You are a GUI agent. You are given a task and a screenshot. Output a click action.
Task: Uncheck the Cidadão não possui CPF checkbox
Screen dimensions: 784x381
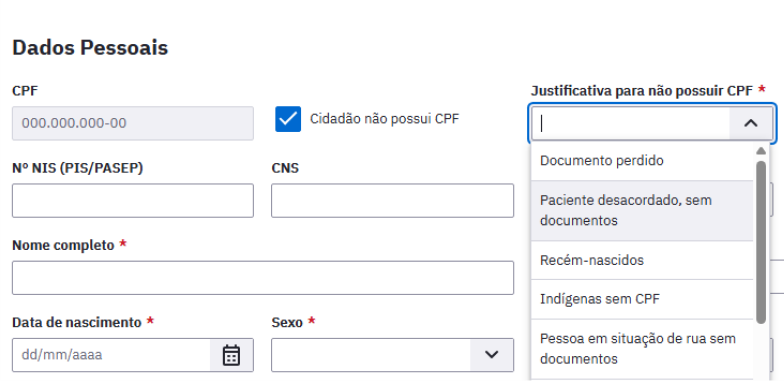tap(288, 119)
